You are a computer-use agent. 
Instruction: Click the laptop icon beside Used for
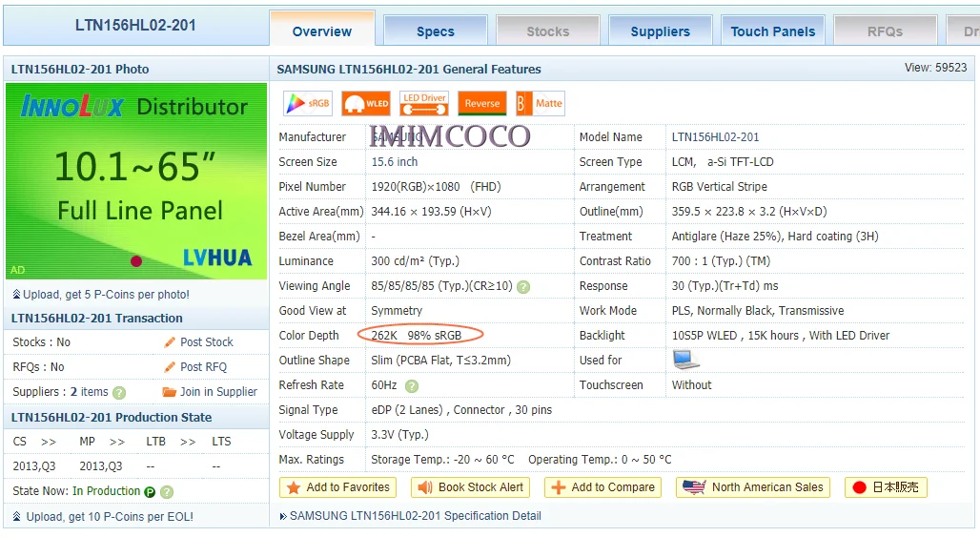[x=685, y=360]
